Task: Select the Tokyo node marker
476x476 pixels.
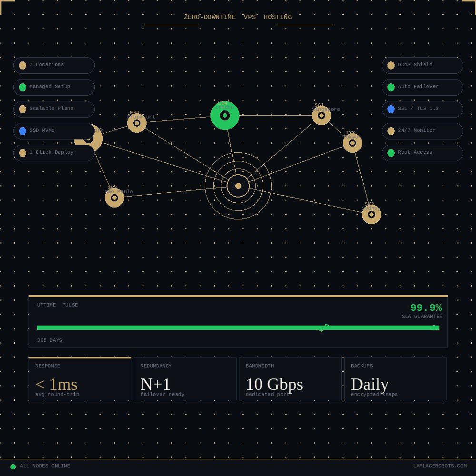Action: pyautogui.click(x=352, y=143)
